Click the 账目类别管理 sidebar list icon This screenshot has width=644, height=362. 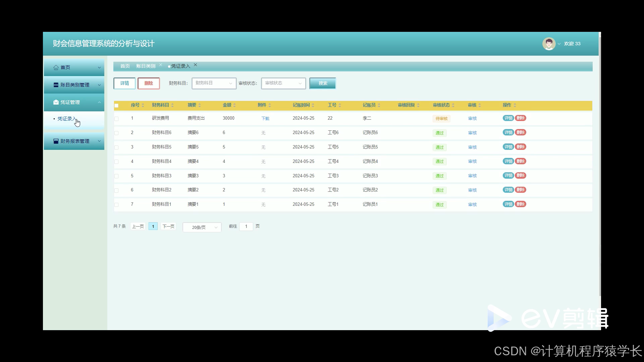(x=56, y=85)
